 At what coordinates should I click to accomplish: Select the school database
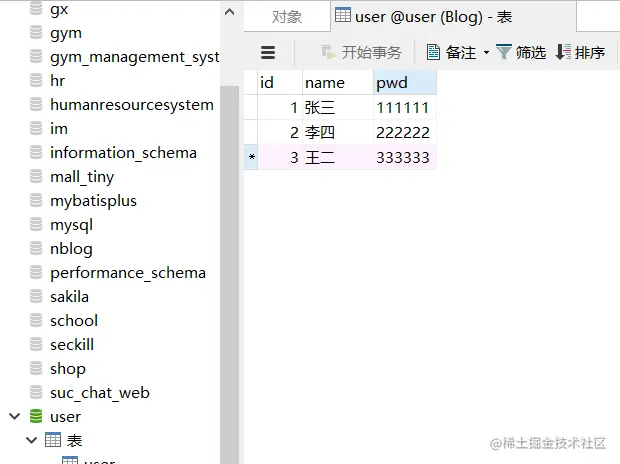point(74,321)
